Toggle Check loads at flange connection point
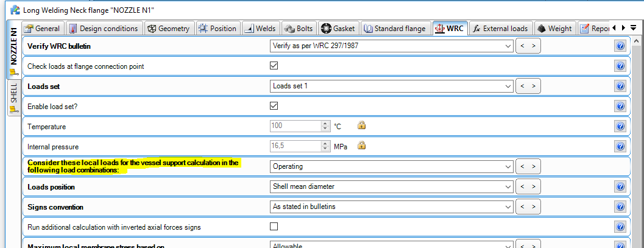The width and height of the screenshot is (644, 248). (x=274, y=66)
